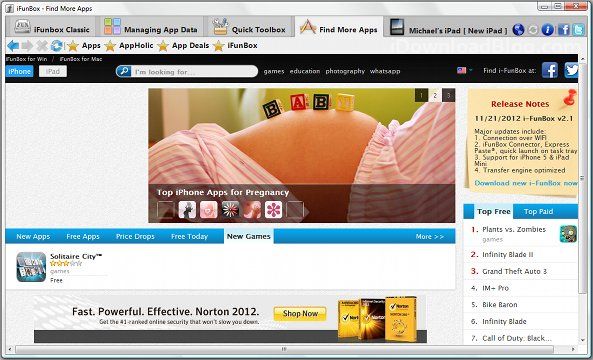
Task: Open Michael's iPad device tab
Action: click(x=448, y=27)
